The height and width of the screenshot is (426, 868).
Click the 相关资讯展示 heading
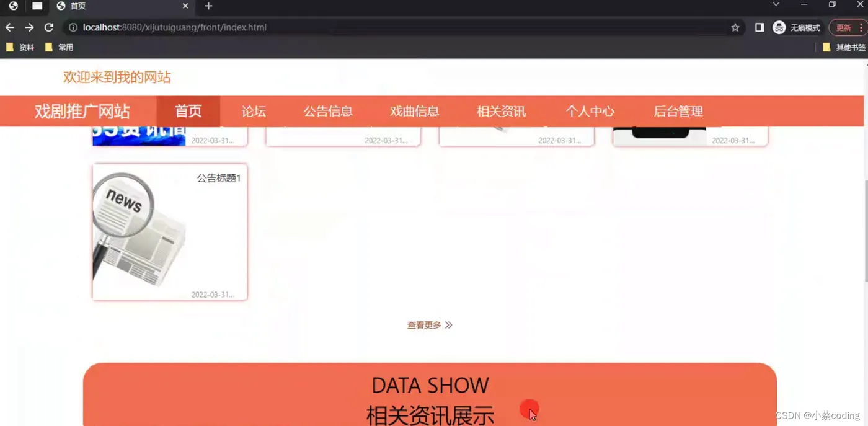coord(430,415)
